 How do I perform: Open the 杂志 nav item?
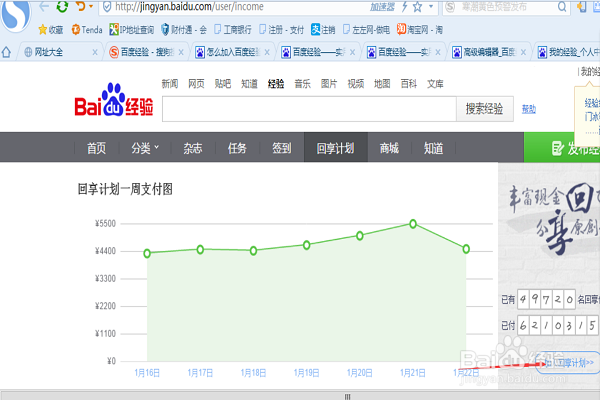point(192,148)
